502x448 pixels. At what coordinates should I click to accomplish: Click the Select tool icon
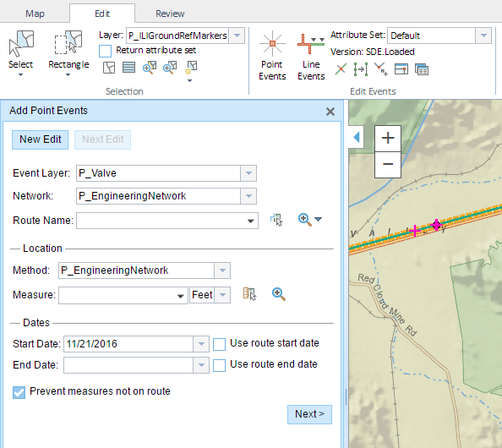21,43
